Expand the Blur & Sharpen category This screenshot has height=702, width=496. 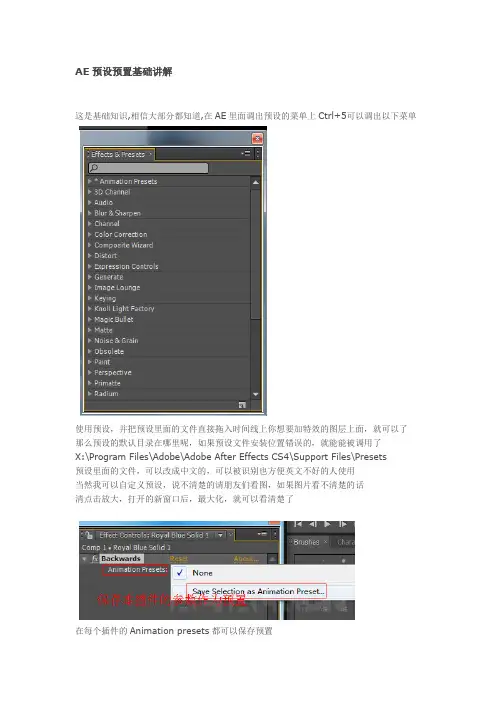[90, 213]
